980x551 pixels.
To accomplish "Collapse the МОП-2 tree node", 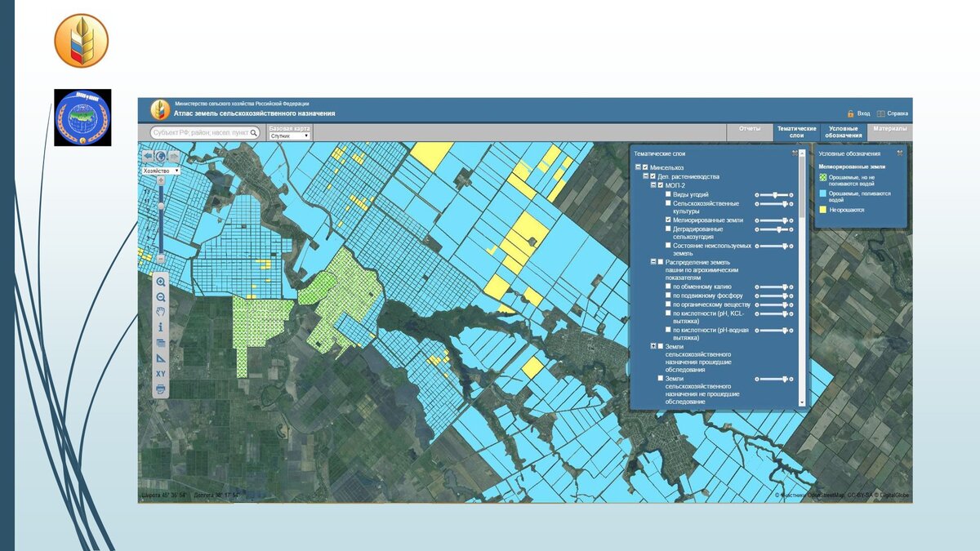I will point(653,185).
